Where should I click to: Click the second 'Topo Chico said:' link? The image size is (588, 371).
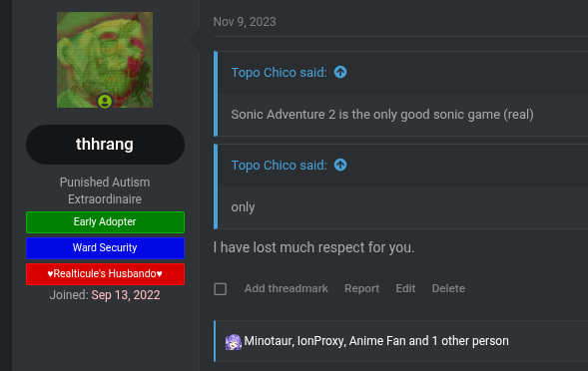[279, 166]
